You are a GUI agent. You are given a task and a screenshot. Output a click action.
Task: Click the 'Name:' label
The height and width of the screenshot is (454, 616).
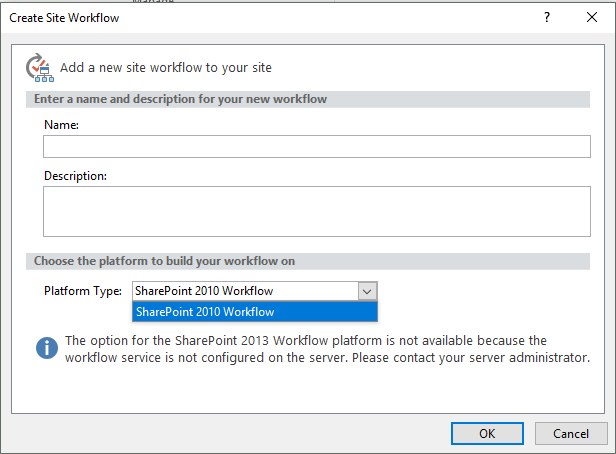point(61,125)
